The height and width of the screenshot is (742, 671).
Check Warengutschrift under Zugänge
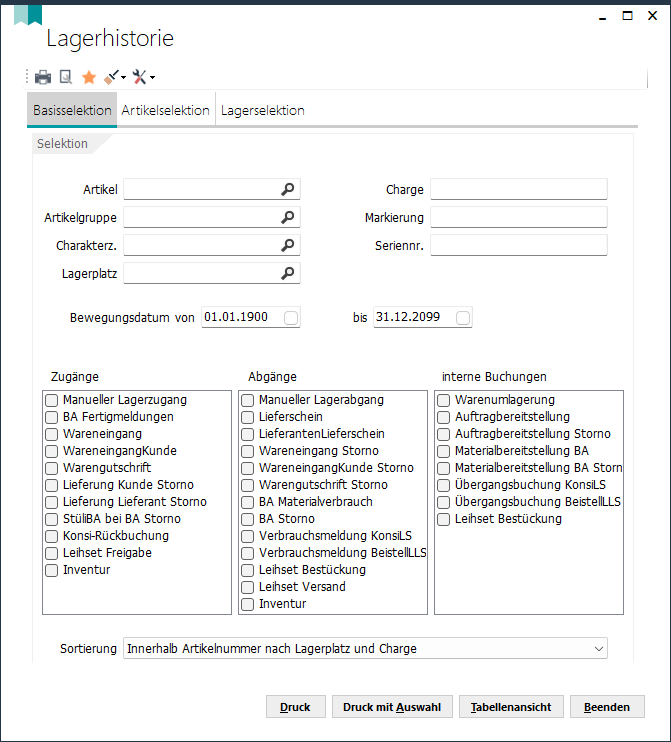[52, 468]
